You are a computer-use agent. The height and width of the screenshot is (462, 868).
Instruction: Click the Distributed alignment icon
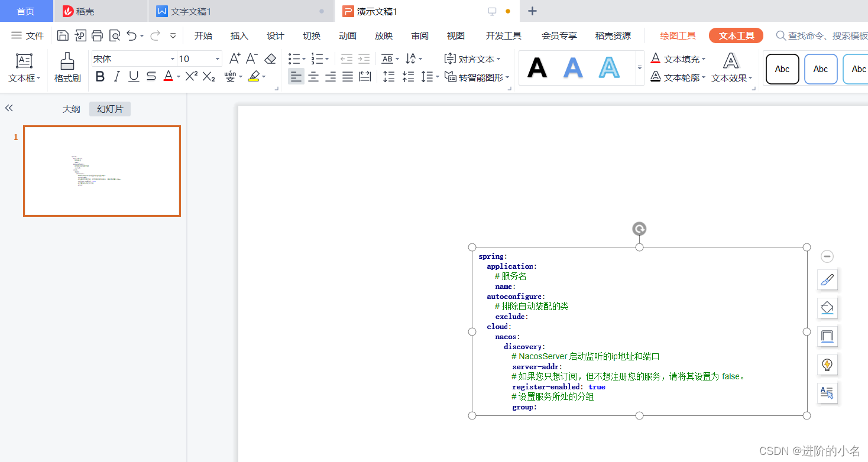point(365,76)
